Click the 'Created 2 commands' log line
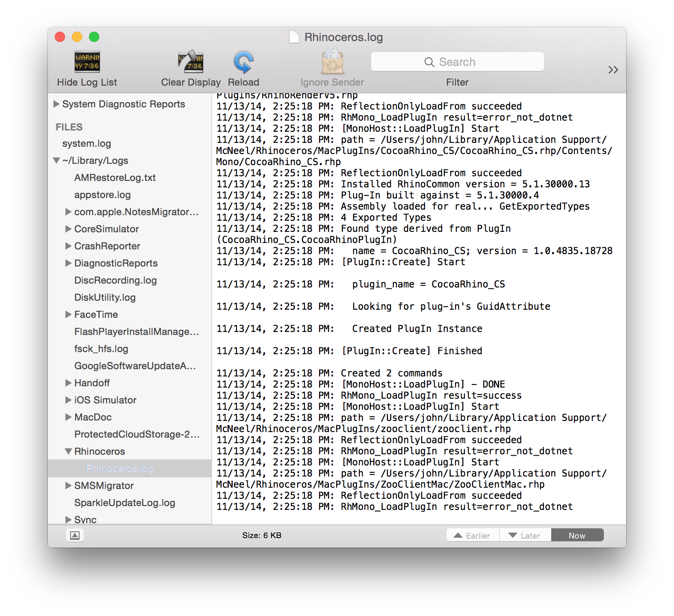 329,373
